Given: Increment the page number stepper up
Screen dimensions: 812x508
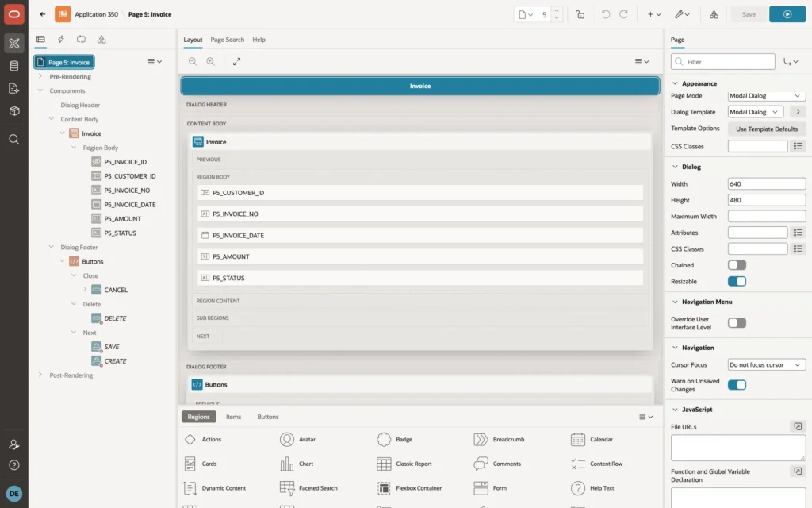Looking at the screenshot, I should click(557, 11).
